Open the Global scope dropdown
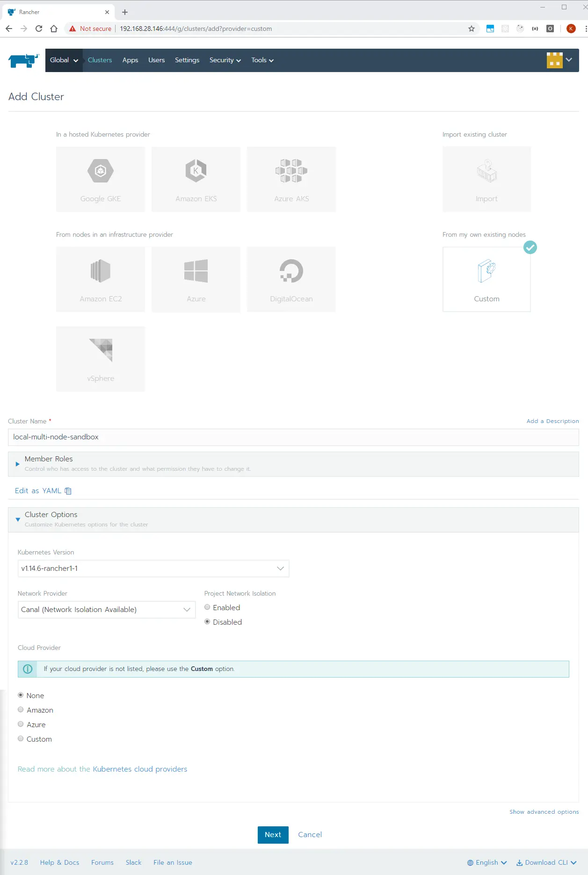Viewport: 588px width, 875px height. coord(64,60)
